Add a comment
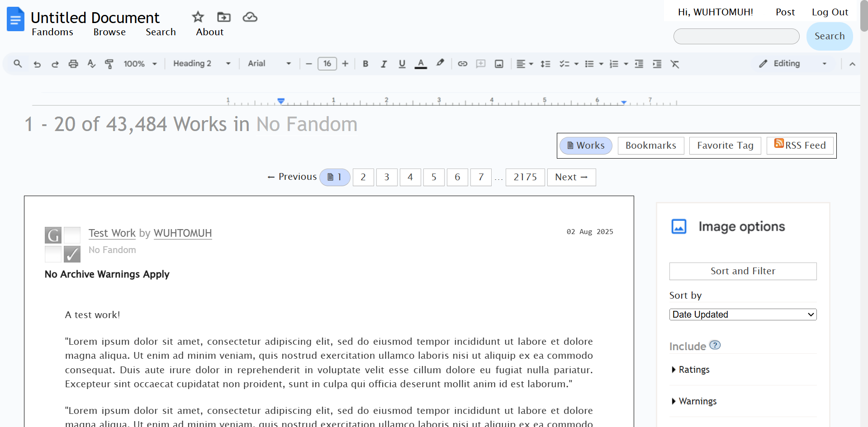This screenshot has height=427, width=868. coord(481,64)
